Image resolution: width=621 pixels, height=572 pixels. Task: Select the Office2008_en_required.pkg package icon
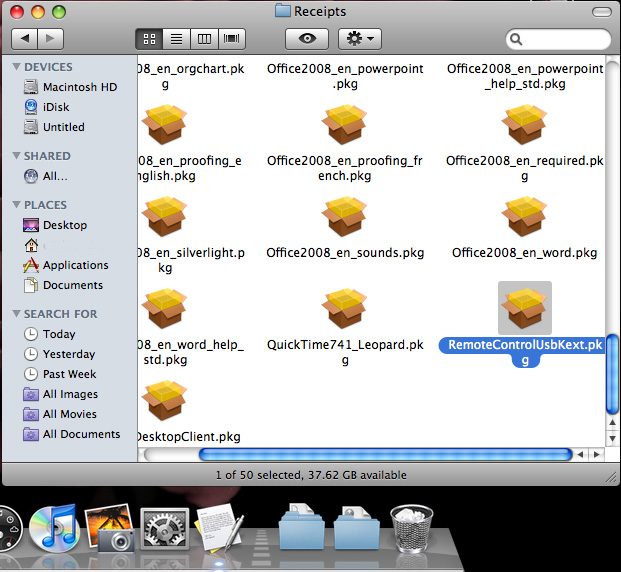tap(524, 124)
